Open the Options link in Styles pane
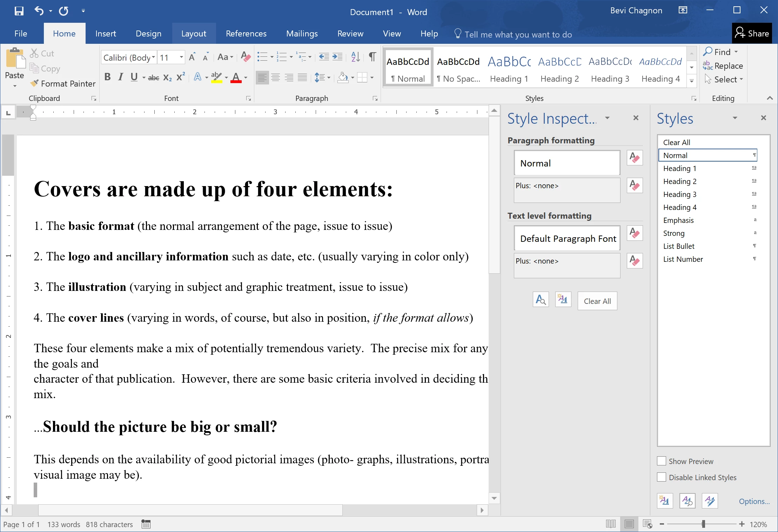Image resolution: width=778 pixels, height=532 pixels. click(x=754, y=501)
